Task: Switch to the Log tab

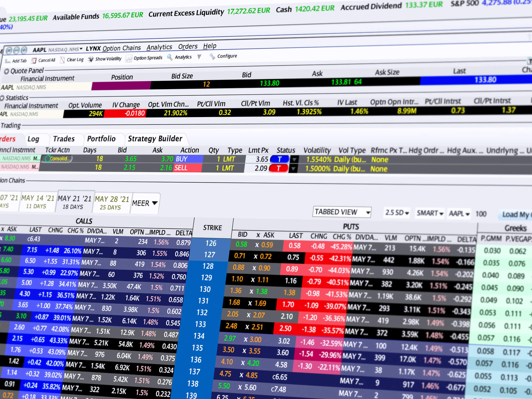Action: 34,139
